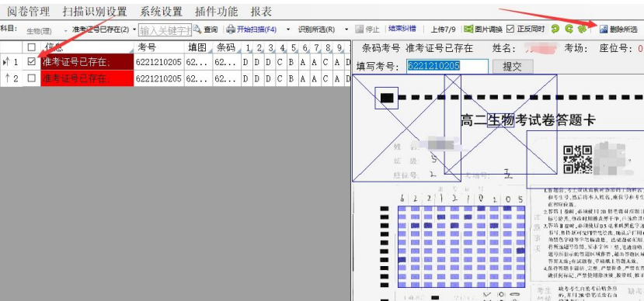644x301 pixels.
Task: Check the checkbox in row 2
Action: coord(32,78)
